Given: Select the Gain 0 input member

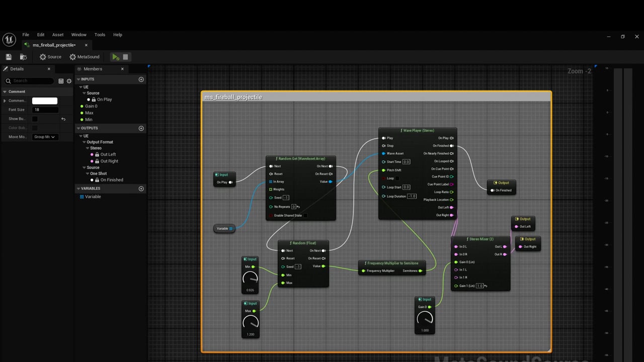Looking at the screenshot, I should (91, 106).
